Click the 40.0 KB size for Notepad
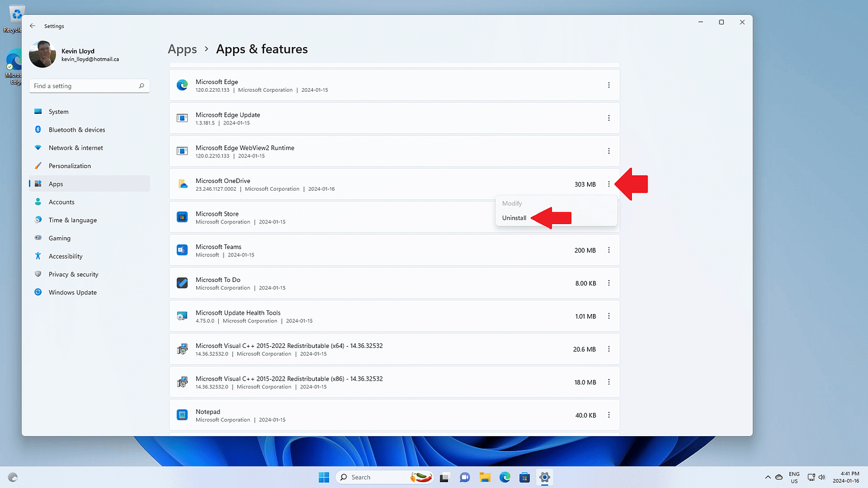Viewport: 868px width, 488px height. (585, 415)
